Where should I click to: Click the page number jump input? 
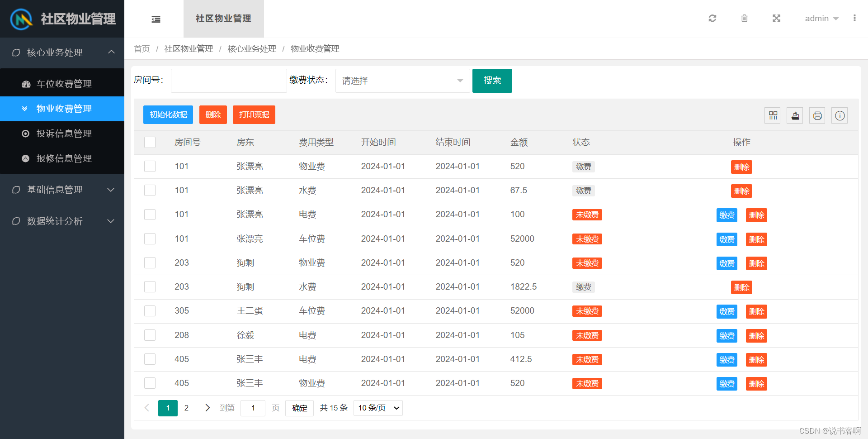[x=253, y=408]
